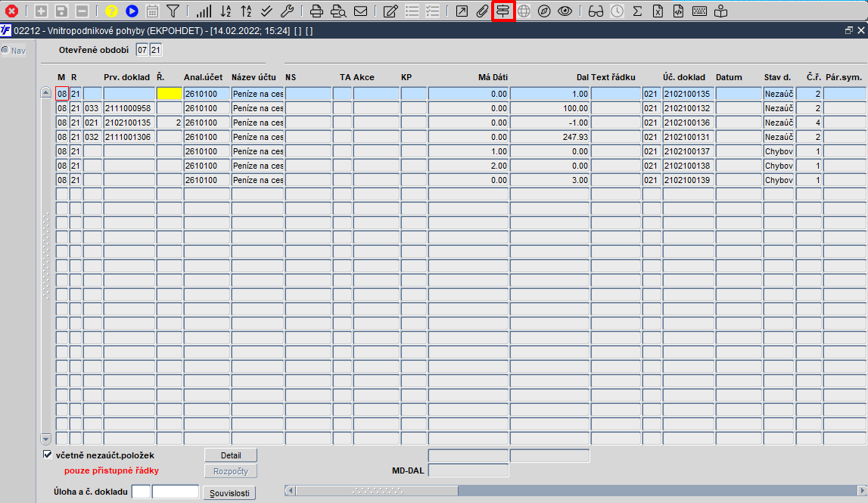Select the Prv. doklad cell 2111000958

tap(129, 108)
